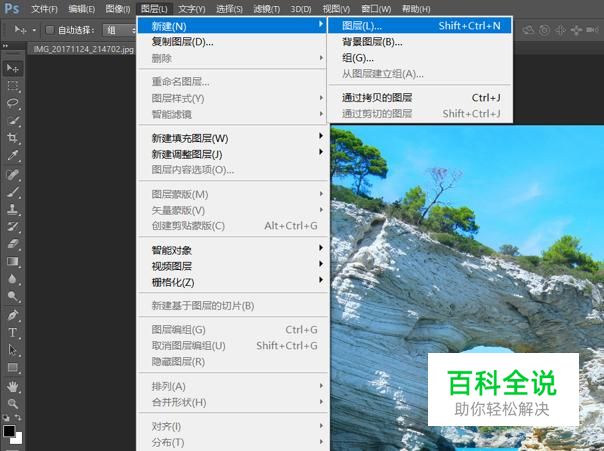Screen dimensions: 604x451
Task: Open the 组 auto-select dropdown
Action: pos(119,30)
